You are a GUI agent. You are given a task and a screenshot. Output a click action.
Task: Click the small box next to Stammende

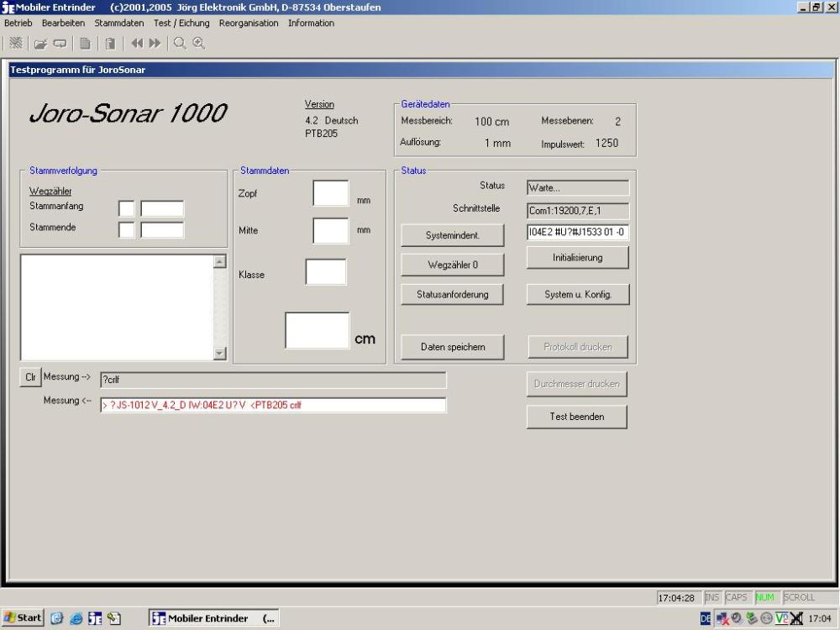[127, 230]
